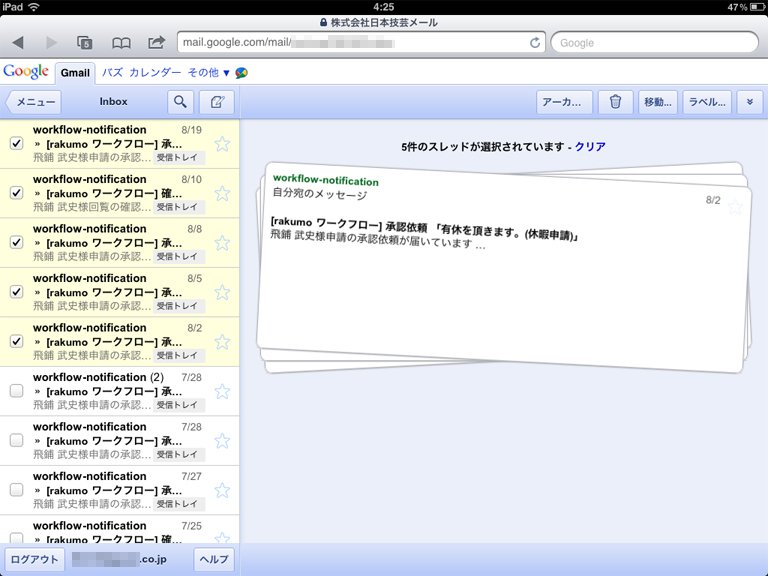Open workflow-notification (2) thread sender text
768x576 pixels.
click(x=98, y=377)
